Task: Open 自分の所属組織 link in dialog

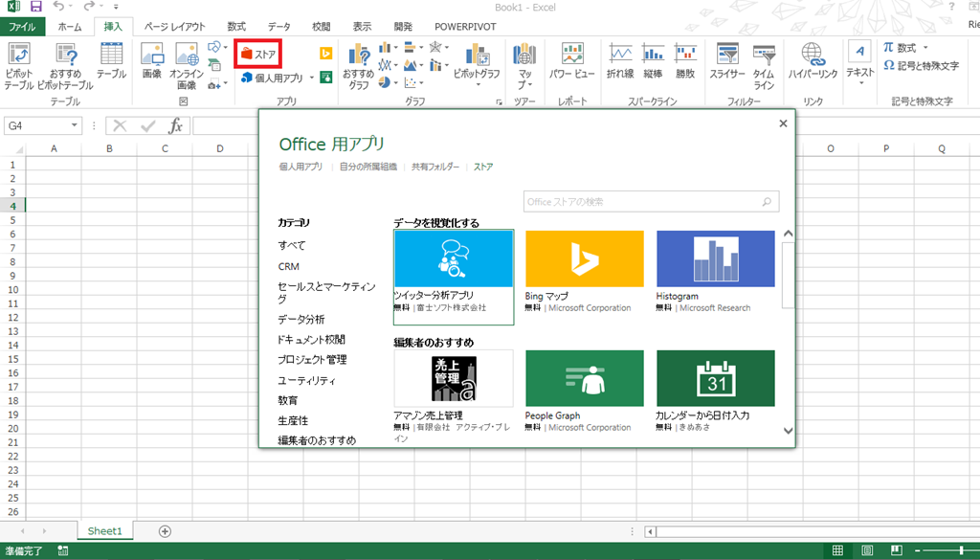Action: 368,167
